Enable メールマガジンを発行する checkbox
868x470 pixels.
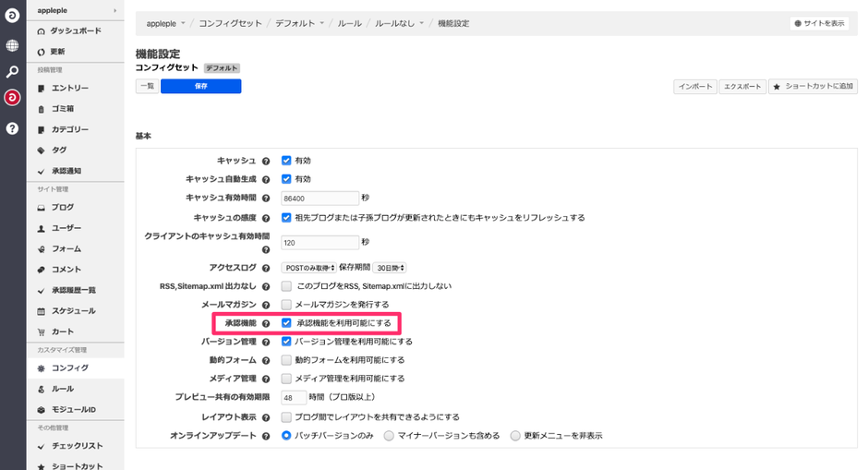286,304
